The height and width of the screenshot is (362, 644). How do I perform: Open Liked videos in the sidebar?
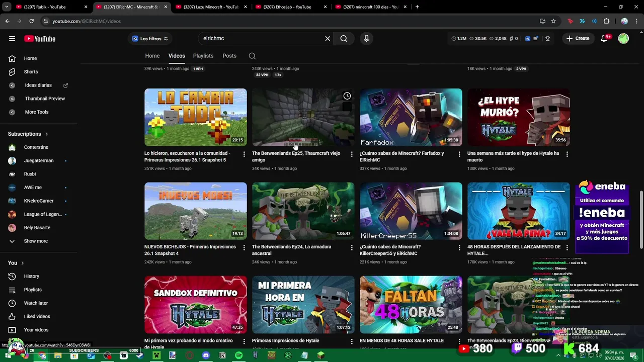point(37,317)
